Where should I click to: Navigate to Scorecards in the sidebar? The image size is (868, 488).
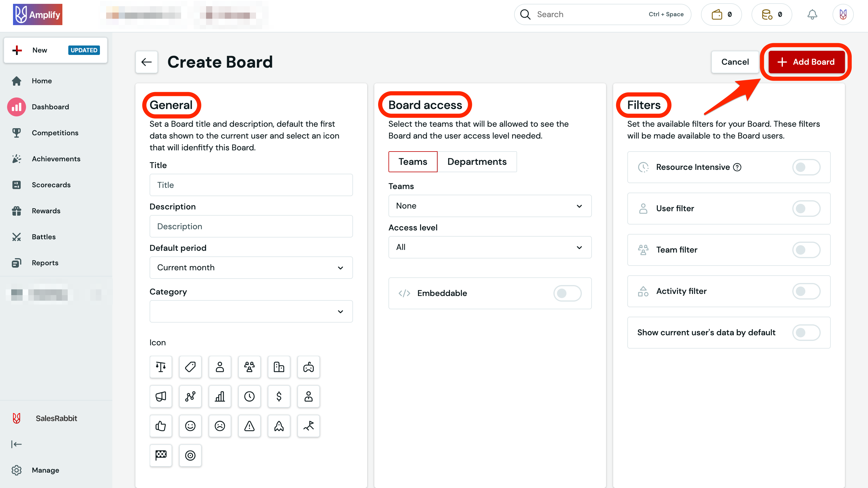[51, 185]
